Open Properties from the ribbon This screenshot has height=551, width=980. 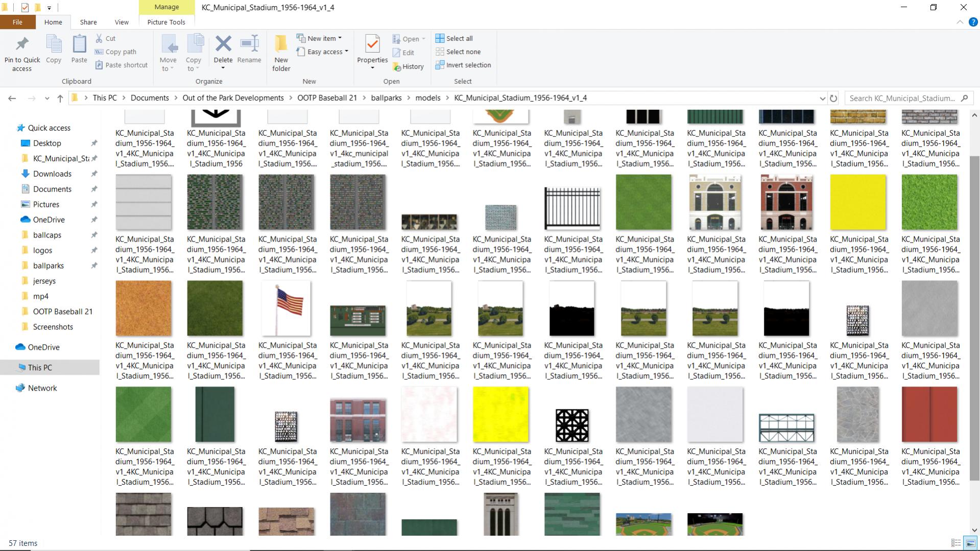[x=372, y=45]
